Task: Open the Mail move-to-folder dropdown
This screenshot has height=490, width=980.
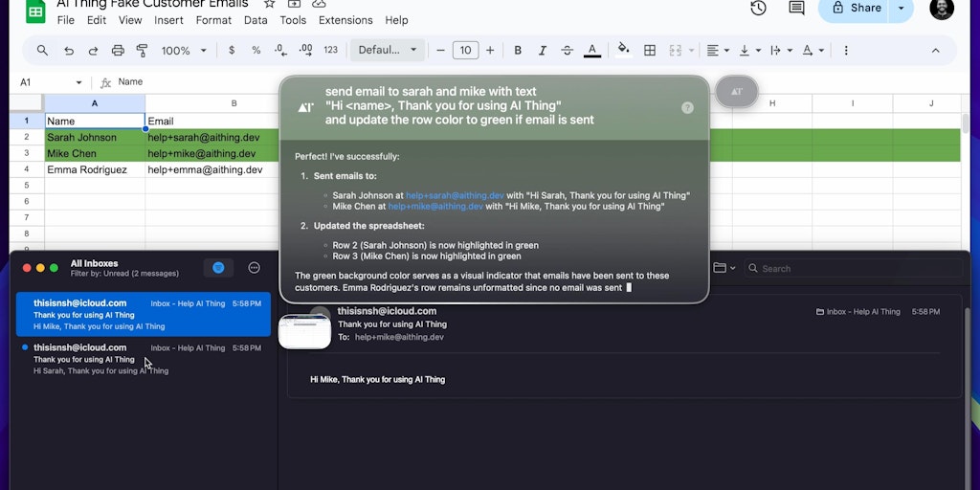Action: [x=724, y=268]
